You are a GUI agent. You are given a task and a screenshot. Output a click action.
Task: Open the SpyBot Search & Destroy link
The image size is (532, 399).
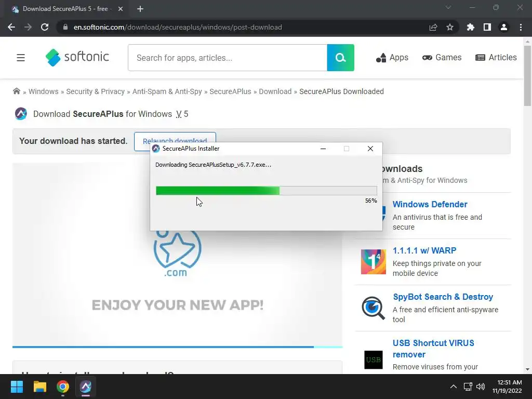tap(443, 297)
